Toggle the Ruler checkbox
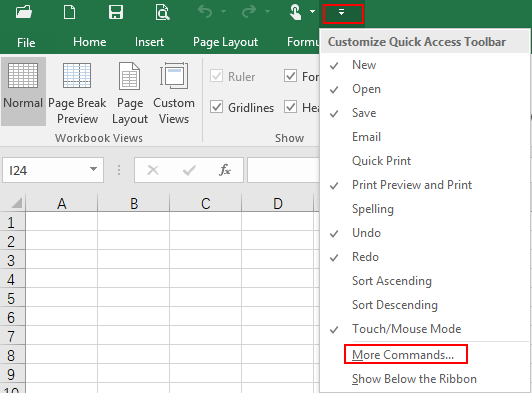The height and width of the screenshot is (393, 532). [x=216, y=76]
